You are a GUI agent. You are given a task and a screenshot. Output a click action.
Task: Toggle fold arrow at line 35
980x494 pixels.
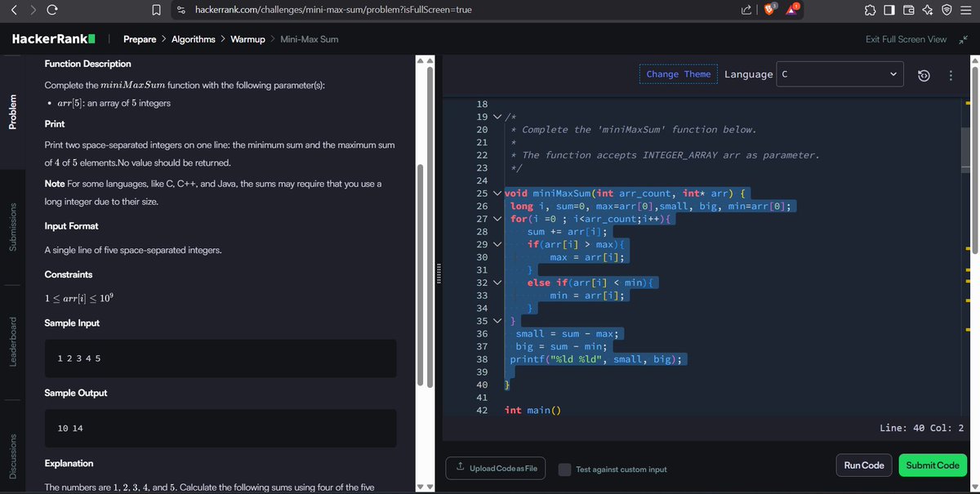click(x=497, y=321)
